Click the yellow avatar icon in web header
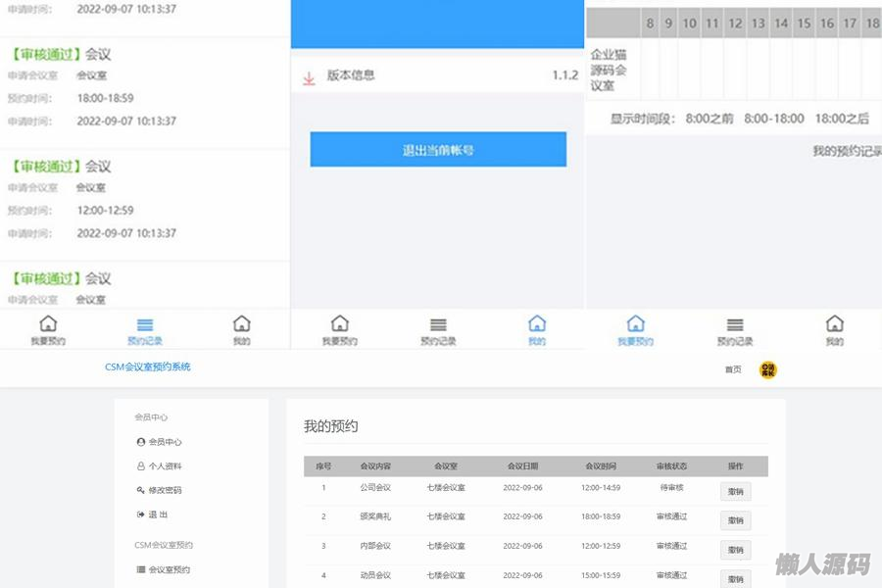The height and width of the screenshot is (588, 882). (x=768, y=369)
